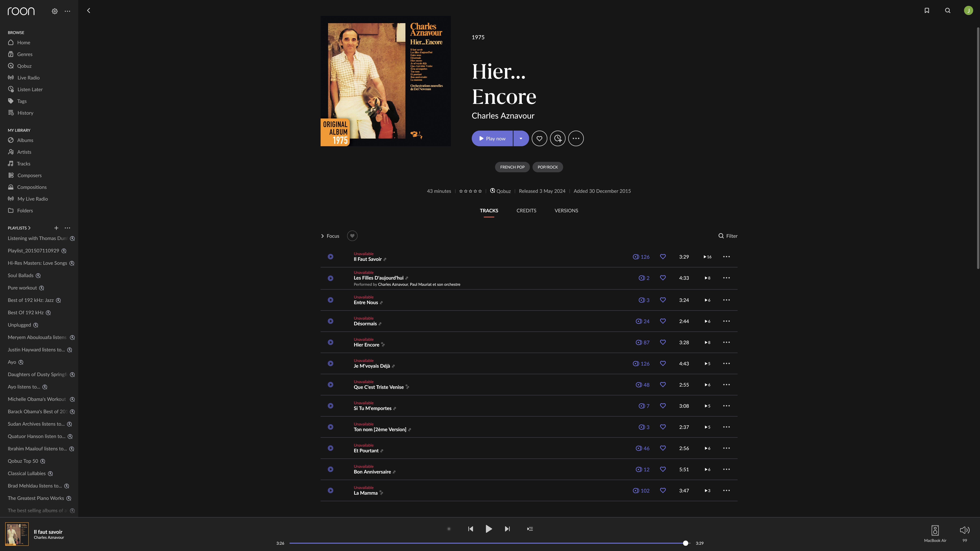980x551 pixels.
Task: Open the Charles Aznavour artist link
Action: pos(503,116)
